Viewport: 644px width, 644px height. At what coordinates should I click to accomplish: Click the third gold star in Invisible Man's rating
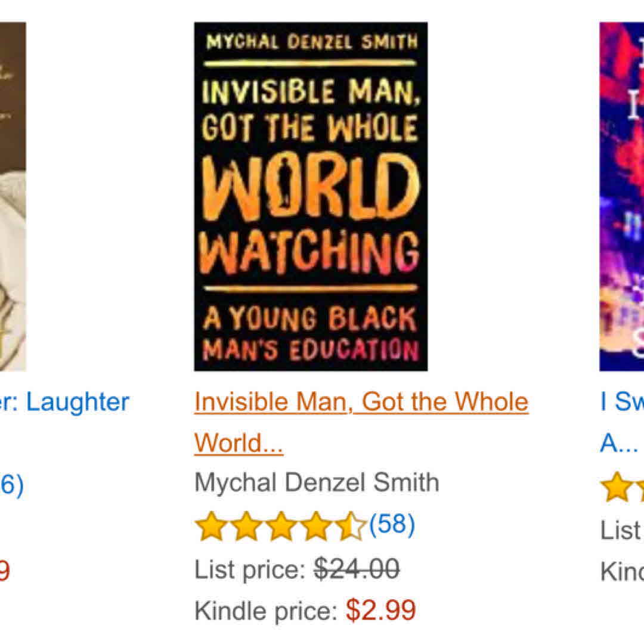click(280, 527)
